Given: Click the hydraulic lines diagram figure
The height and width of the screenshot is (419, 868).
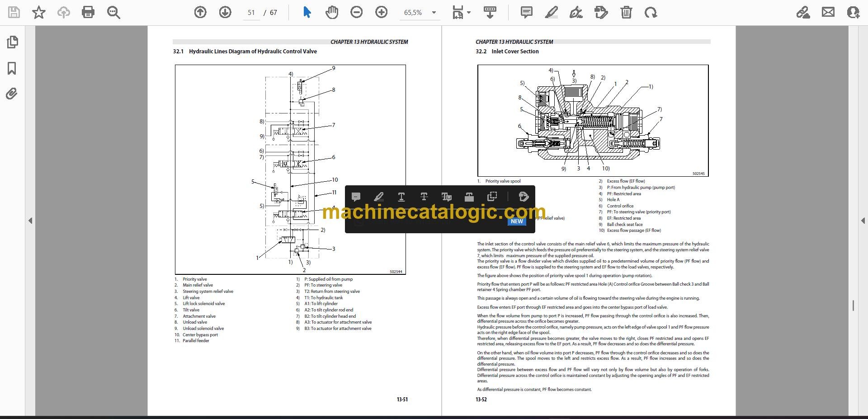Looking at the screenshot, I should pos(290,169).
